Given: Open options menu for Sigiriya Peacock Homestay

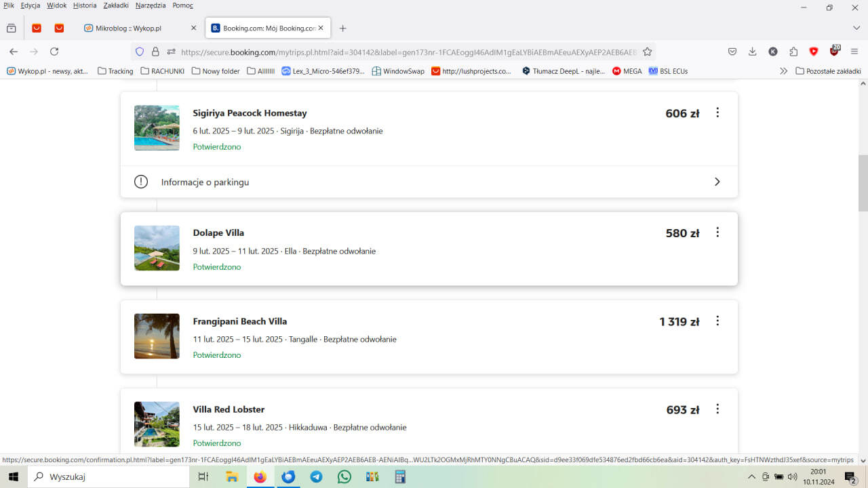Looking at the screenshot, I should pyautogui.click(x=717, y=113).
